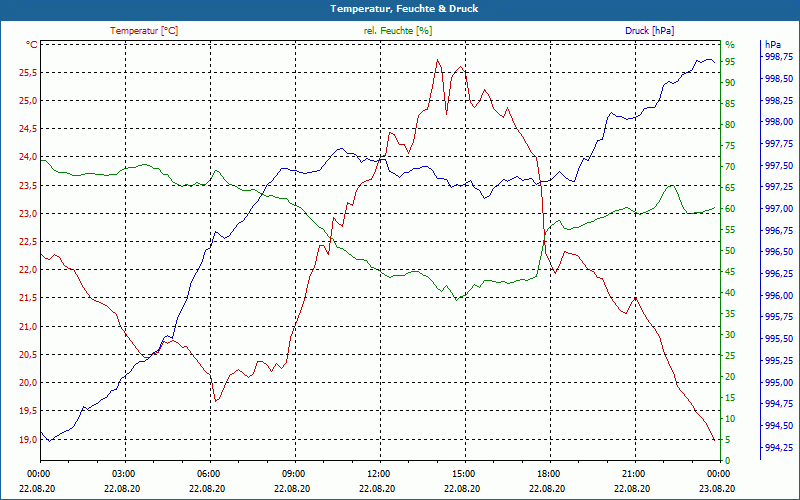This screenshot has width=800, height=500.
Task: Click '21,0' on the temperature scale
Action: 28,326
